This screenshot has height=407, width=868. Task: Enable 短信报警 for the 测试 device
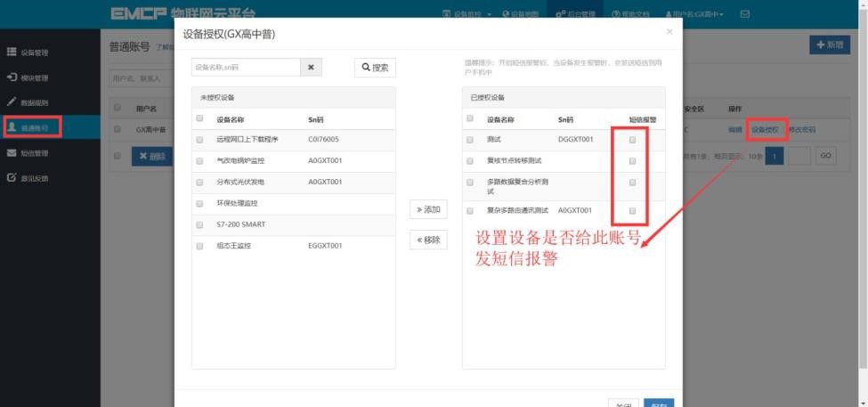(633, 140)
